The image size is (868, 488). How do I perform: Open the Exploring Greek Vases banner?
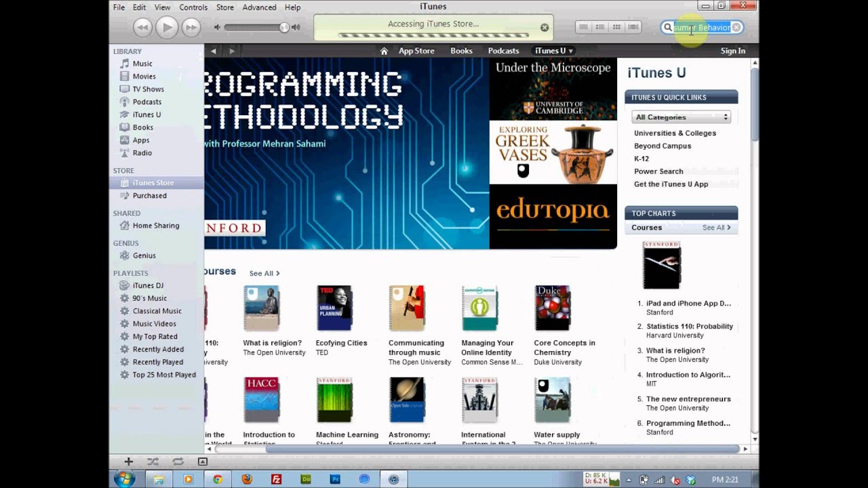[553, 152]
